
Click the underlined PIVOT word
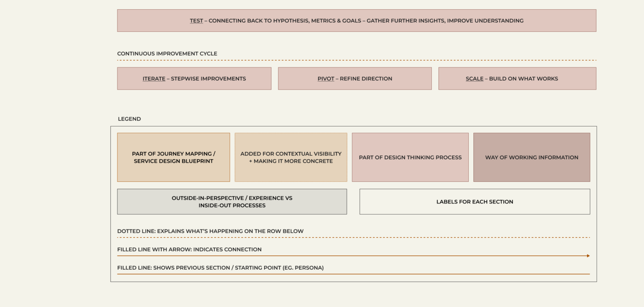[x=326, y=79]
